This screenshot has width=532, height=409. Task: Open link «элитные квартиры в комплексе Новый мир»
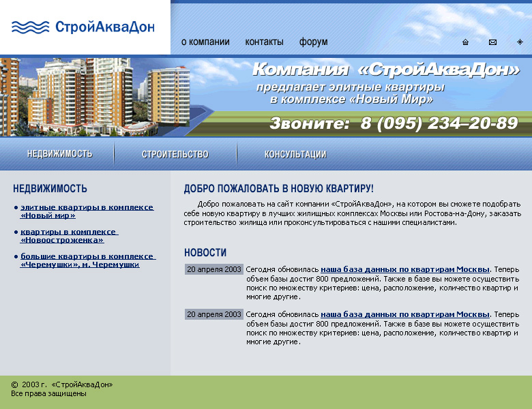coord(87,211)
